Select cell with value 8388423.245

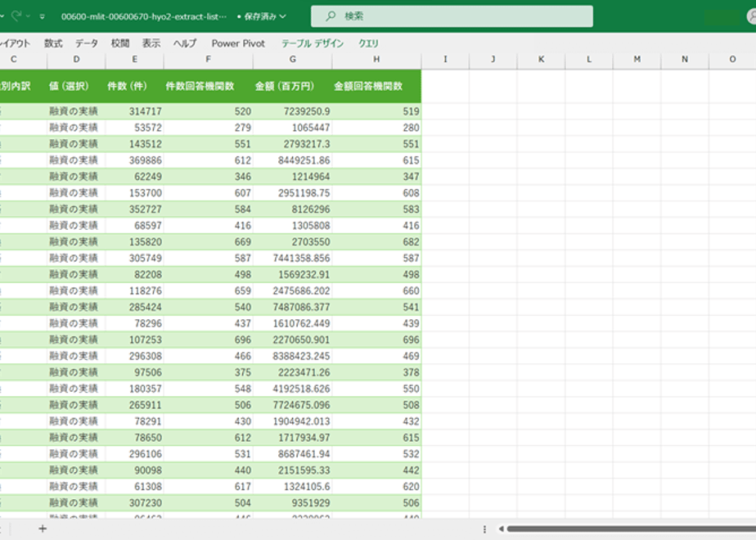293,356
